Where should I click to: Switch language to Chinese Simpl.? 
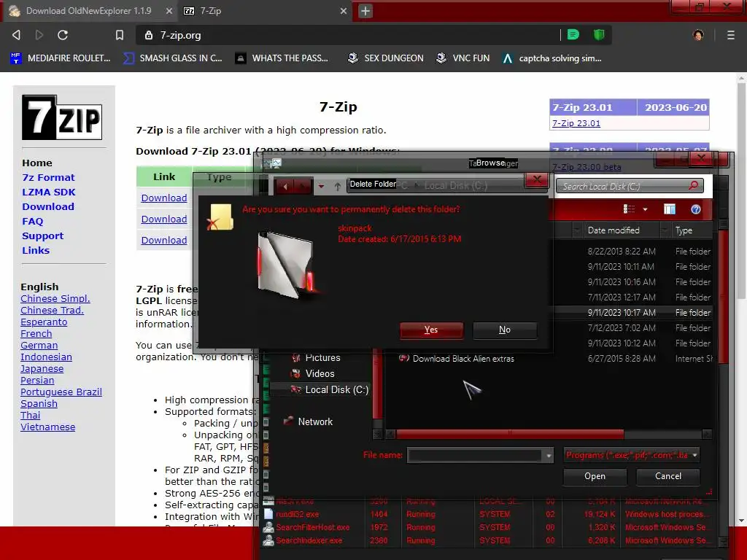coord(55,298)
